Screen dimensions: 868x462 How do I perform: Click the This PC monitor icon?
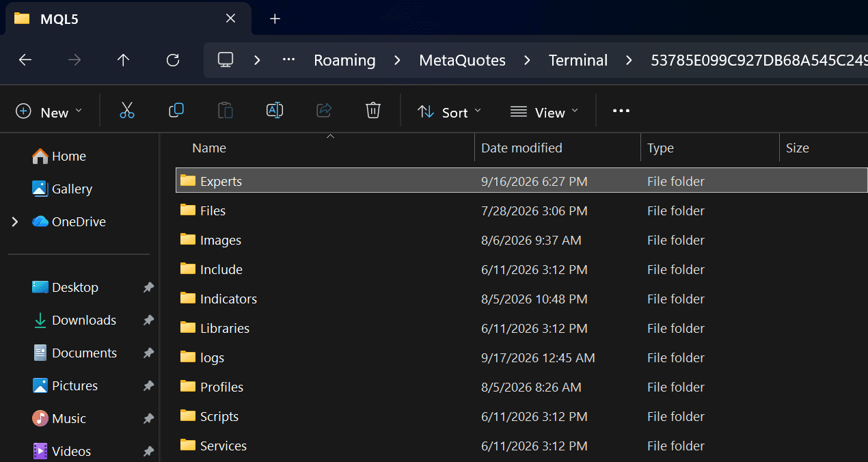(226, 60)
